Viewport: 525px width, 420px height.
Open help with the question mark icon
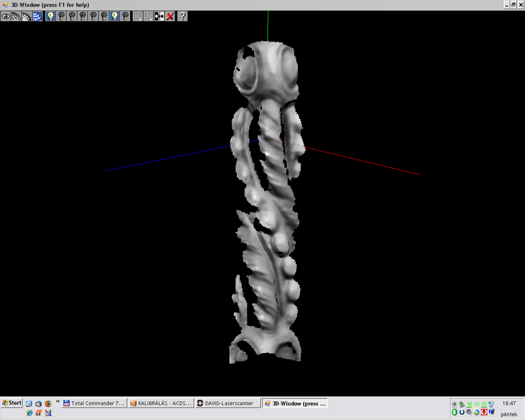pos(182,16)
